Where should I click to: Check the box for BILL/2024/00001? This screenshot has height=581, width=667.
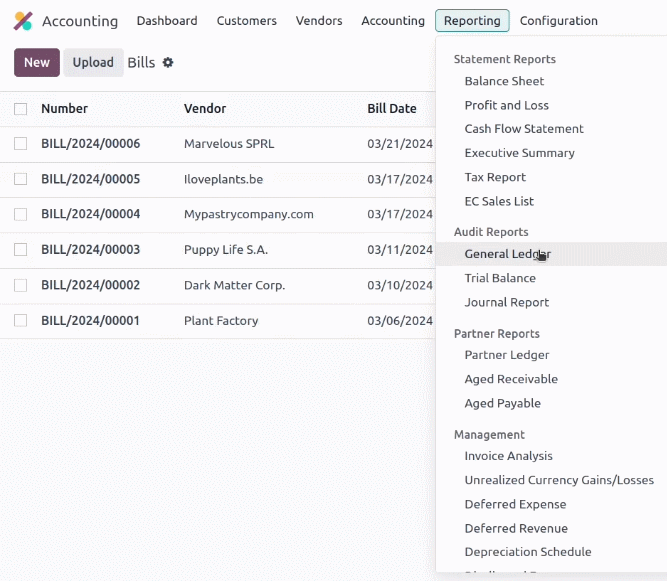click(x=20, y=320)
